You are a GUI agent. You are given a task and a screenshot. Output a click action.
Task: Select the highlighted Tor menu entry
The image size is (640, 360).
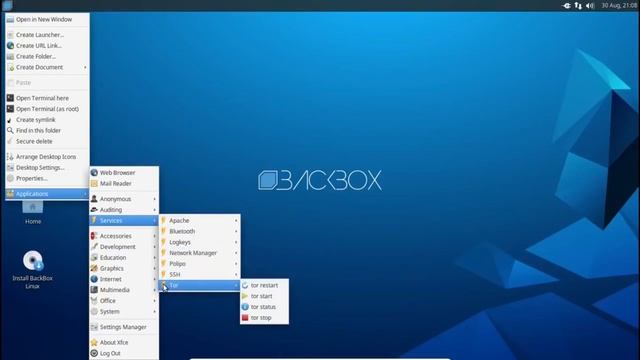pos(199,285)
